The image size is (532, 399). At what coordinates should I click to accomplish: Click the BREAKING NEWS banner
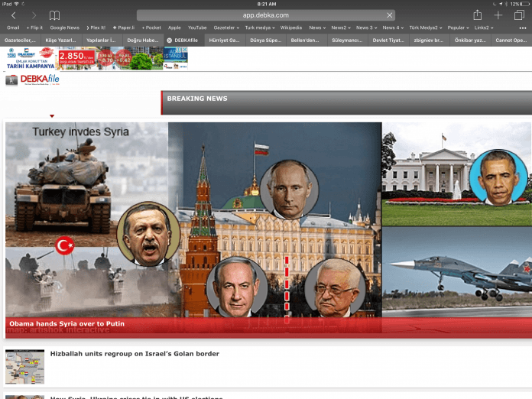[346, 102]
